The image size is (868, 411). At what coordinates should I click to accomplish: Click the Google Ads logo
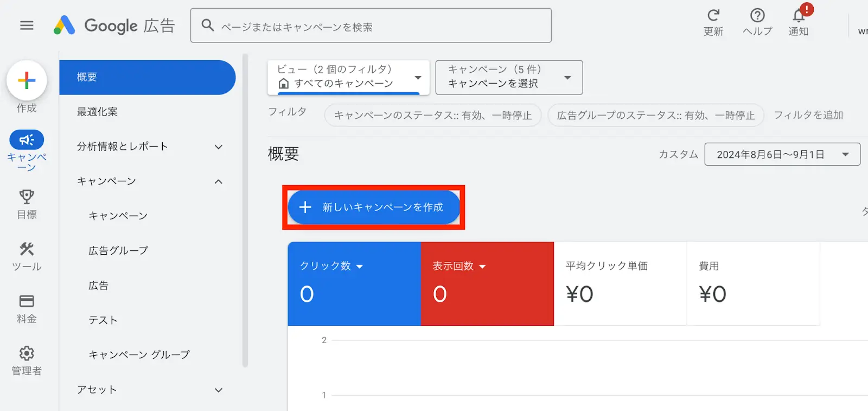(x=114, y=26)
